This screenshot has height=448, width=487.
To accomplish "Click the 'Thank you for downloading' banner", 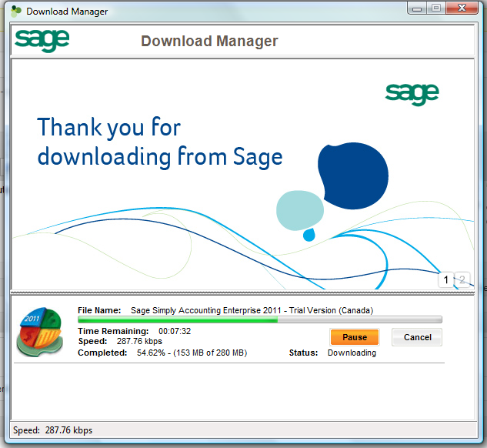I will tap(243, 174).
